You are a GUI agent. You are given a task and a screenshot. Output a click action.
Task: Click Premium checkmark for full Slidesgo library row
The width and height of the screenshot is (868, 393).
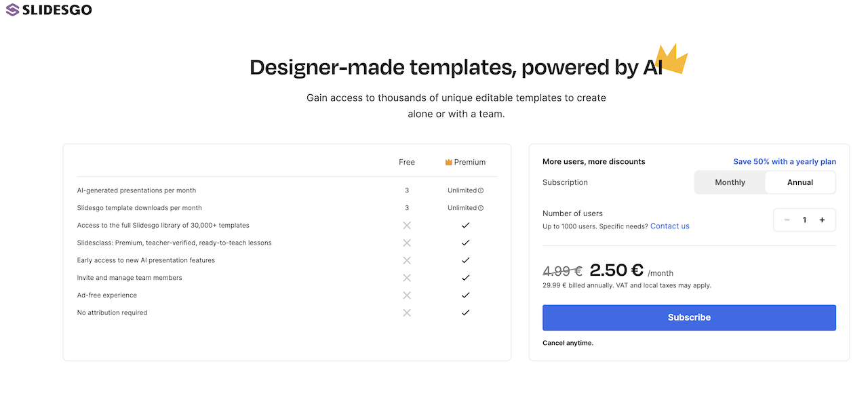pos(465,225)
